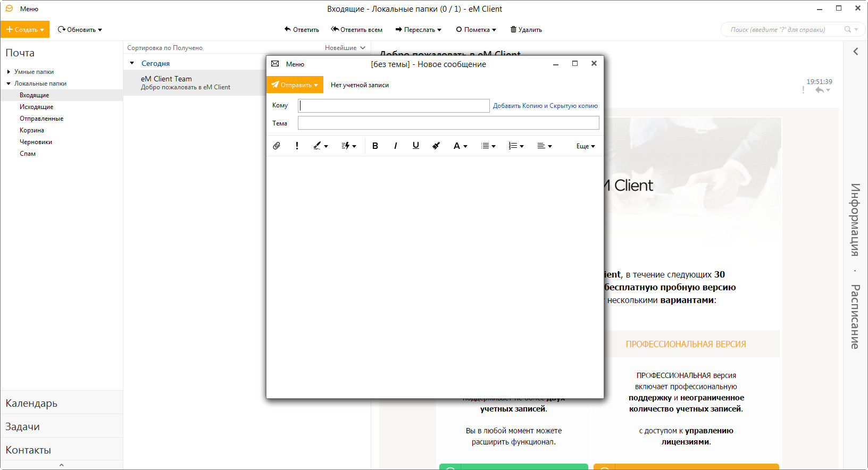The image size is (868, 470).
Task: Click the format painter brush icon
Action: click(436, 146)
